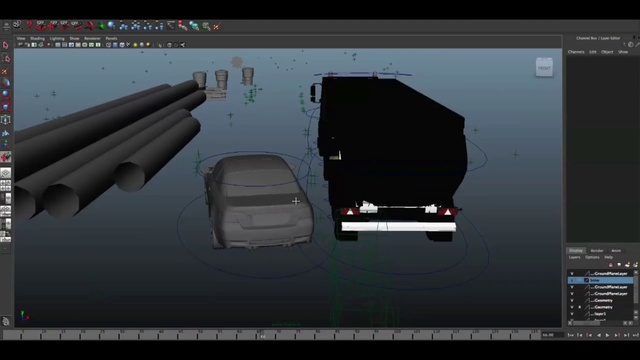Switch to the Render layers tab
The height and width of the screenshot is (360, 640).
pos(597,251)
